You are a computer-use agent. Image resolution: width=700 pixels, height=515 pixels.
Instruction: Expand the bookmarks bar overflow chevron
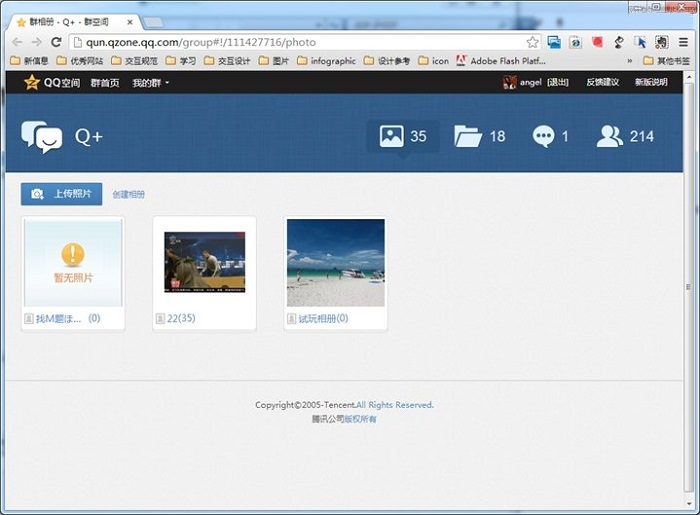[629, 61]
